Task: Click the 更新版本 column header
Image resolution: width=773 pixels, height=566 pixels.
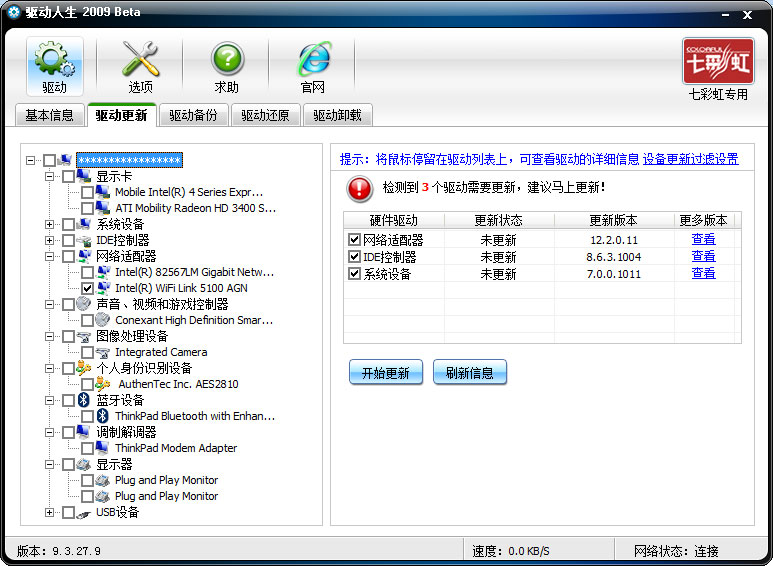Action: pos(614,220)
